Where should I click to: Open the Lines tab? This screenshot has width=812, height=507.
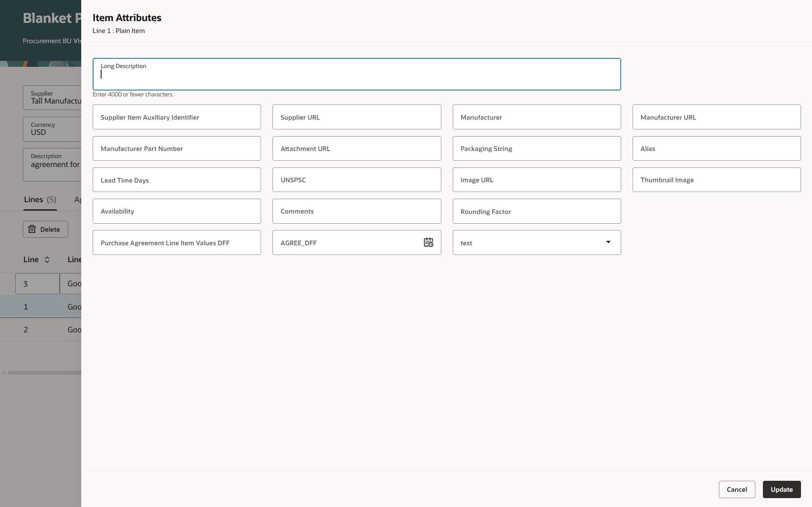point(40,200)
